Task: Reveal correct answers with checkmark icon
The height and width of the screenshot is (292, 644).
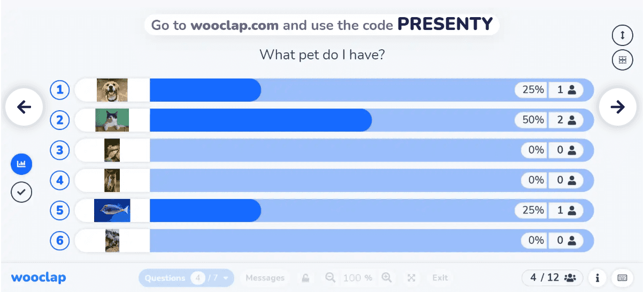Action: pos(21,191)
